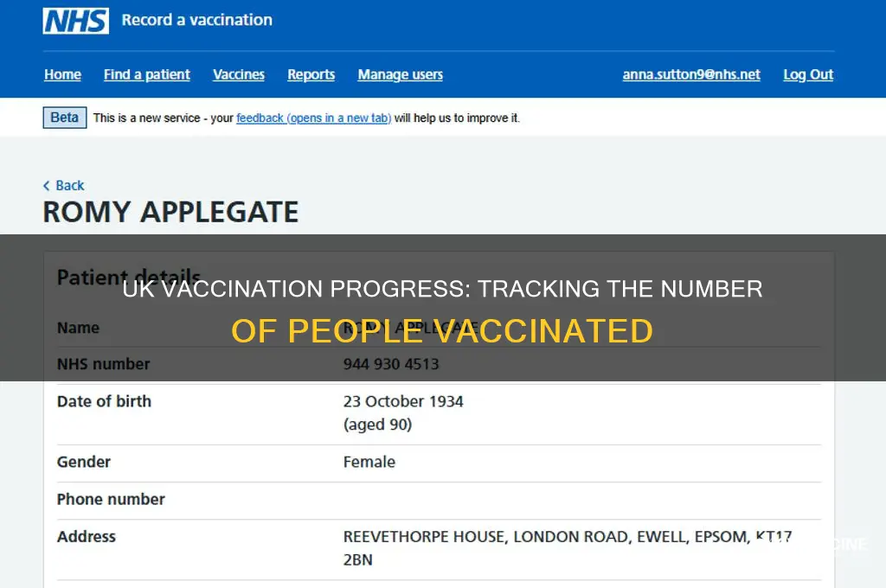The height and width of the screenshot is (588, 886).
Task: Click the Log Out link
Action: click(808, 74)
